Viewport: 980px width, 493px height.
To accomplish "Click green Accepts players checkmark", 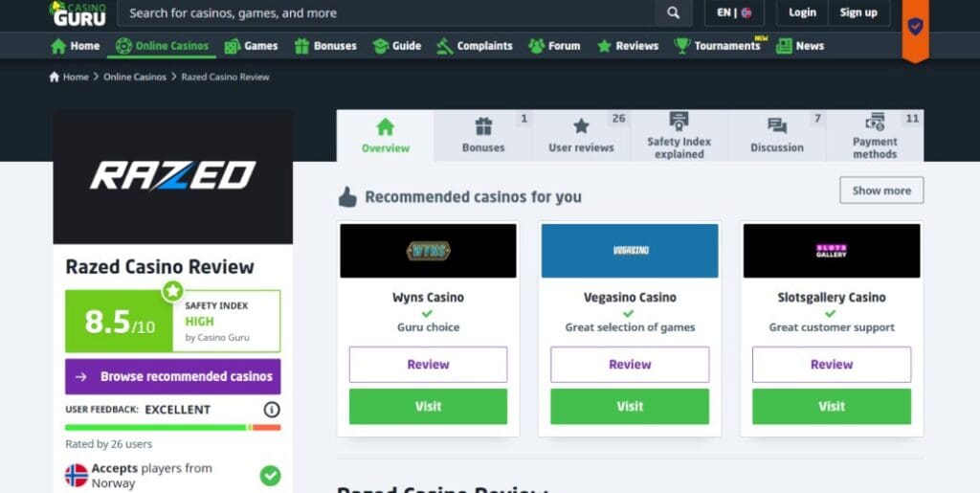I will click(270, 476).
